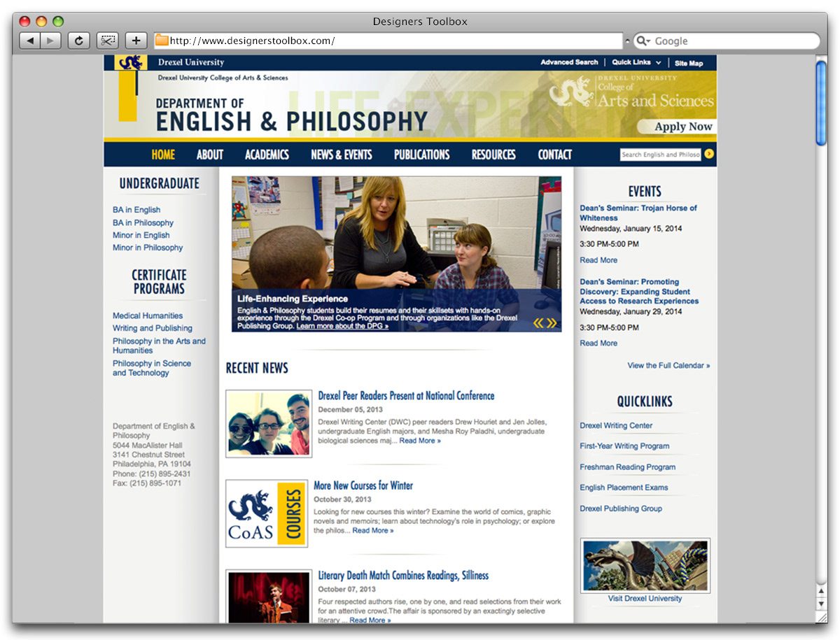Read More for January 29 event
This screenshot has height=640, width=840.
[598, 343]
